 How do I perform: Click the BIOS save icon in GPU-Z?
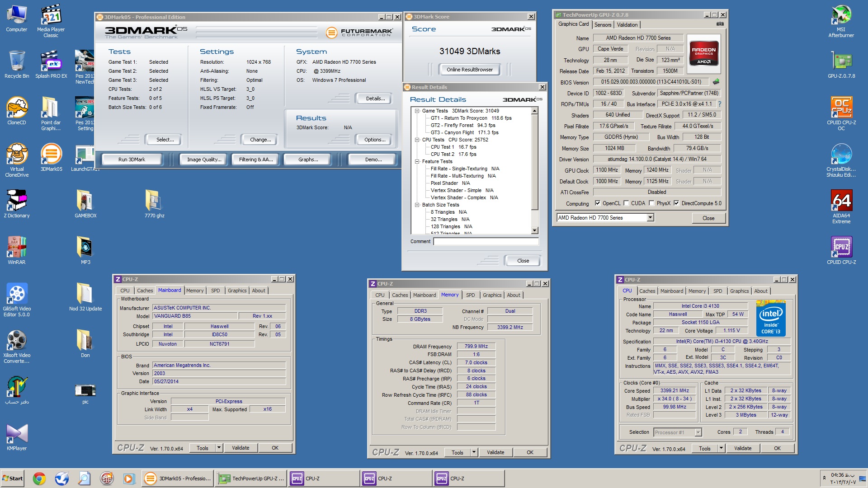coord(716,82)
